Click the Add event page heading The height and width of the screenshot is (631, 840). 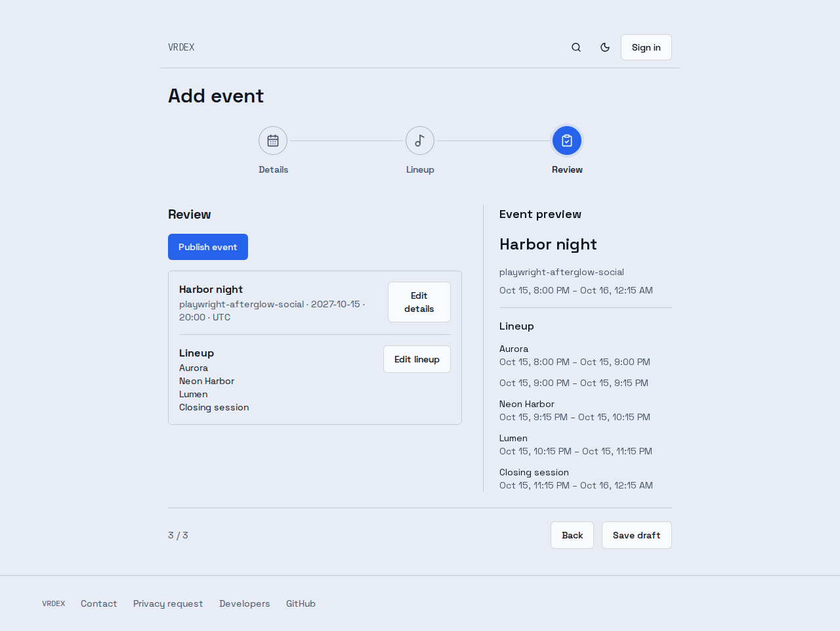click(x=216, y=96)
